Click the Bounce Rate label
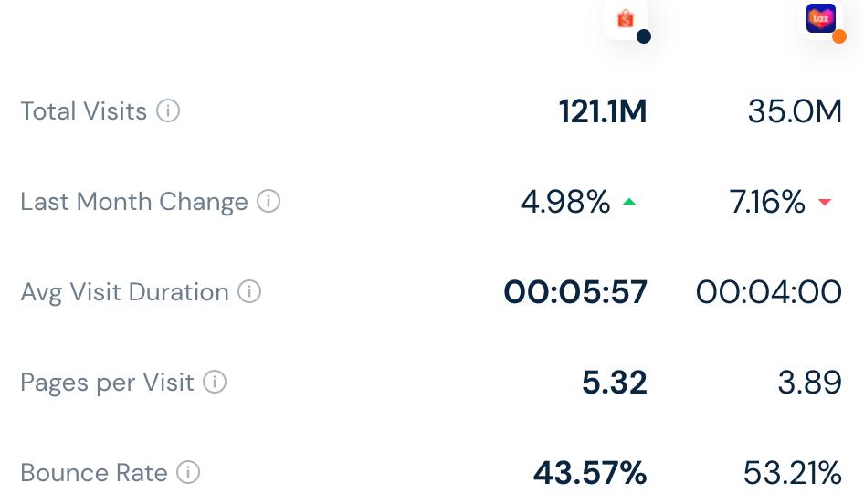Screen dimensions: 864x504 click(94, 473)
